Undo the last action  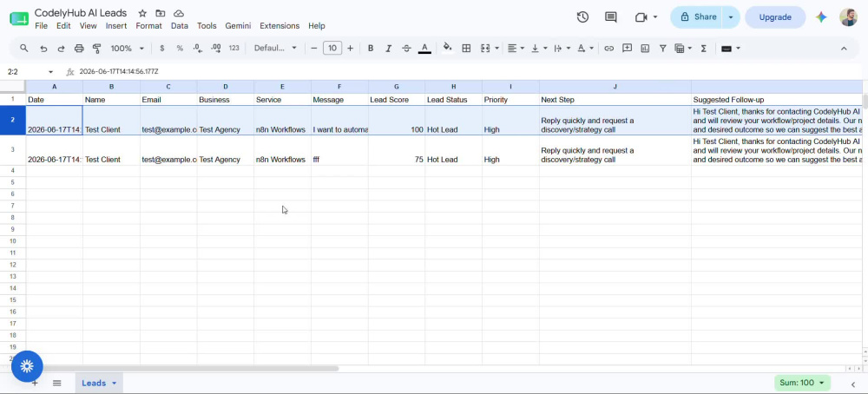43,48
